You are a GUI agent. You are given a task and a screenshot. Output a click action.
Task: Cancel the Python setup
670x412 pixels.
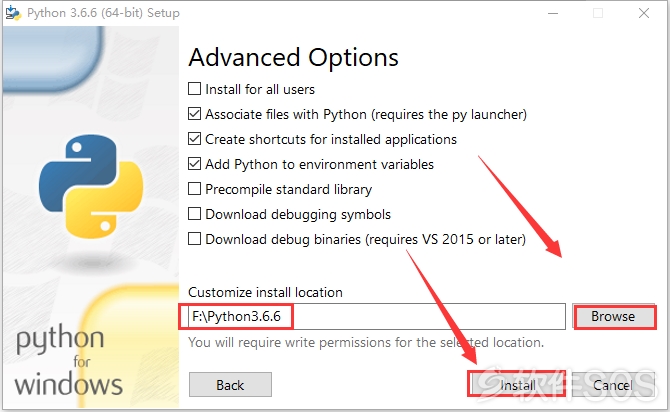pos(613,385)
